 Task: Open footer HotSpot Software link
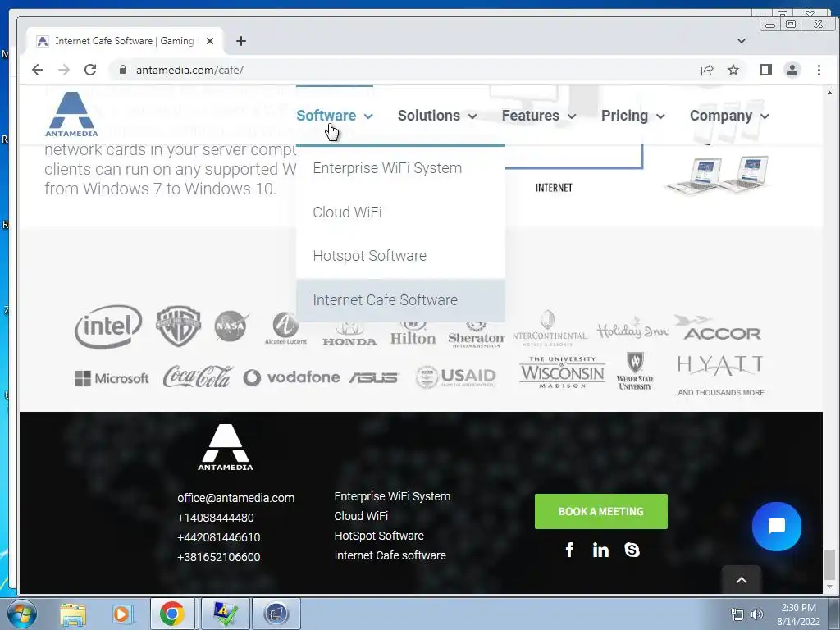tap(379, 536)
